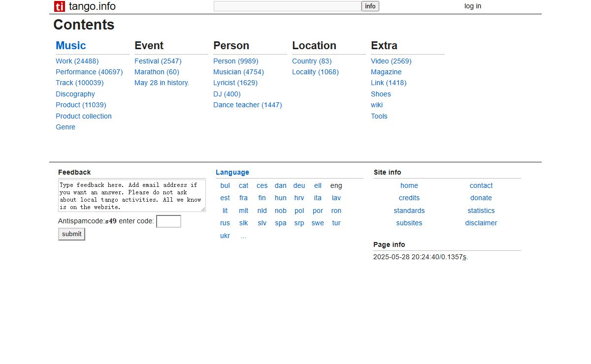Click the info search button

(x=370, y=6)
